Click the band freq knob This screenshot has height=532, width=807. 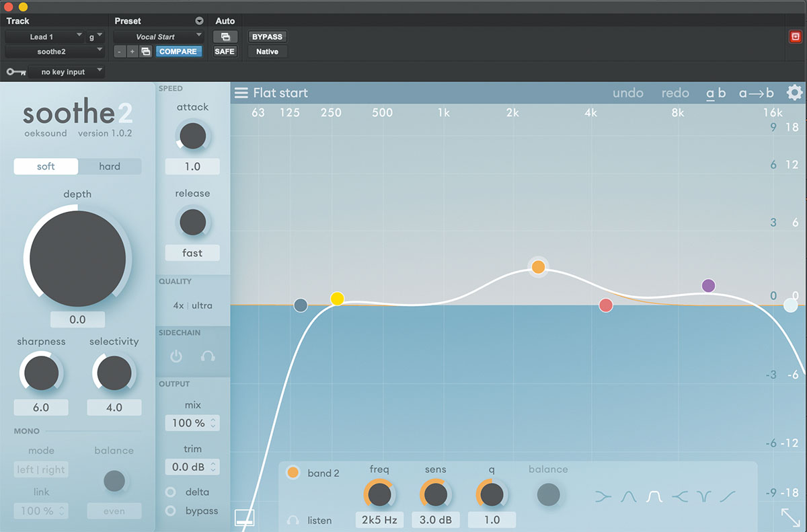point(379,495)
